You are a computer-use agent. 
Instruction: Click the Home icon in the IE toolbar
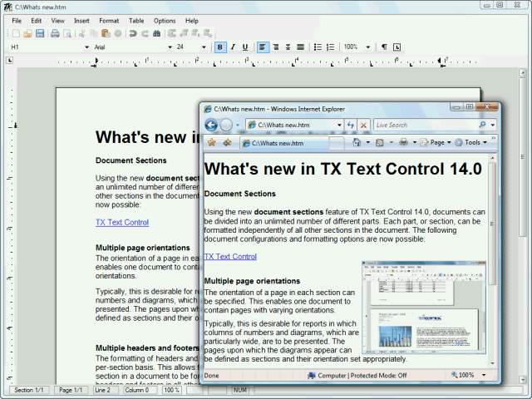coord(357,142)
